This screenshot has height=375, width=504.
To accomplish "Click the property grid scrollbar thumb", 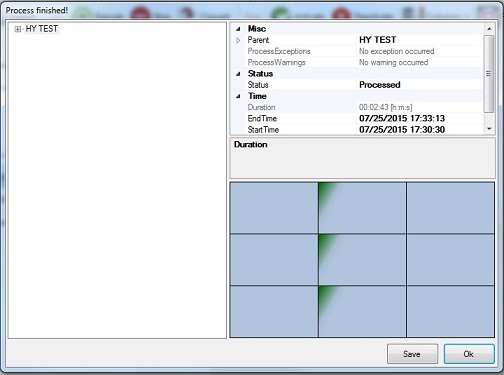I will [x=489, y=74].
